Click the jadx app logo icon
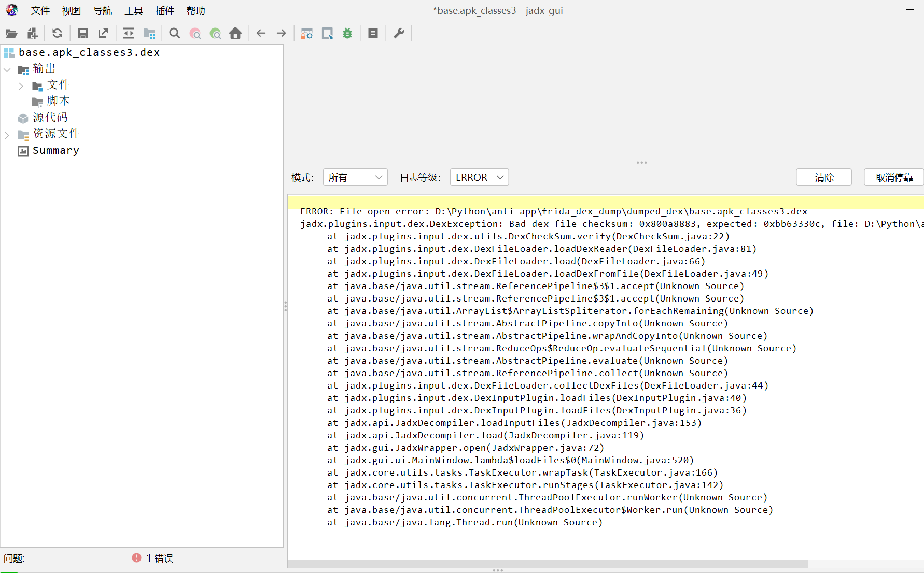Screen dimensions: 924x573 (x=12, y=10)
